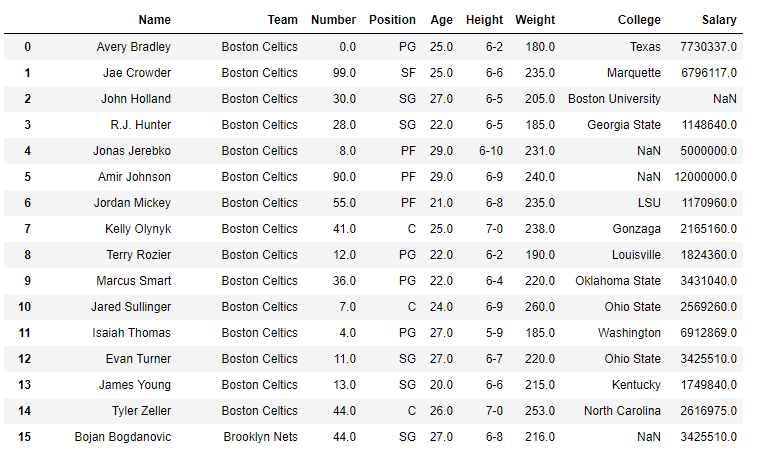Select the North Carolina college cell

point(622,411)
